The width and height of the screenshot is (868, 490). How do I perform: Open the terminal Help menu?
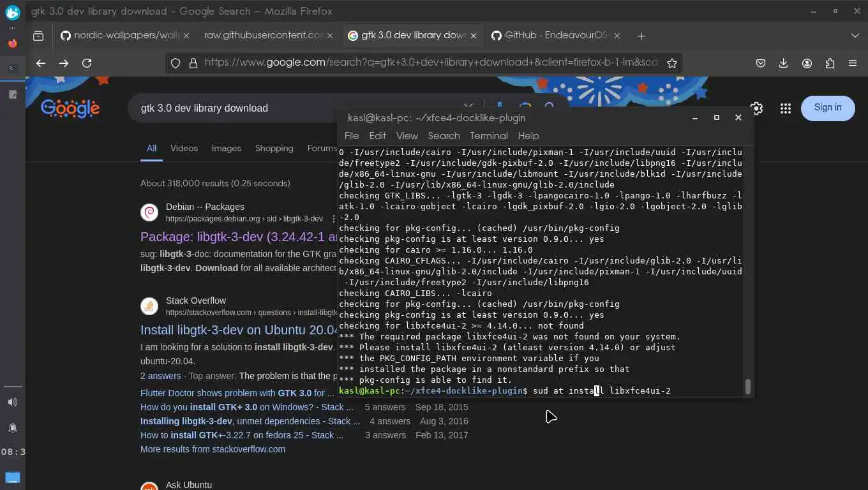pos(528,136)
